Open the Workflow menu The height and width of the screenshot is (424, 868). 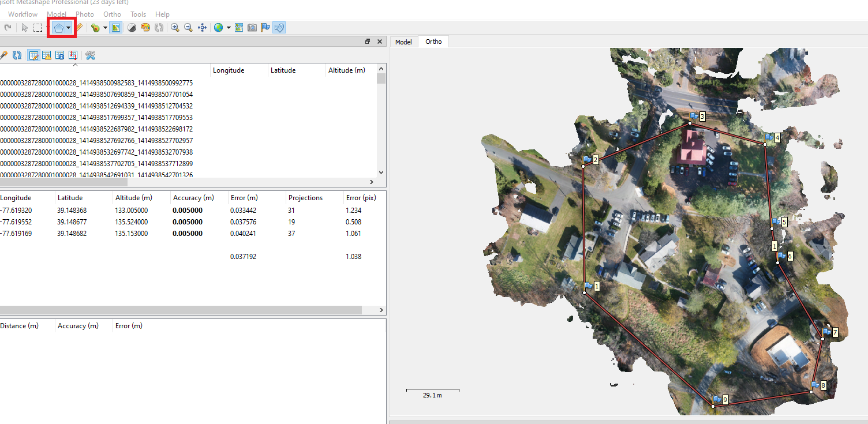click(x=23, y=14)
